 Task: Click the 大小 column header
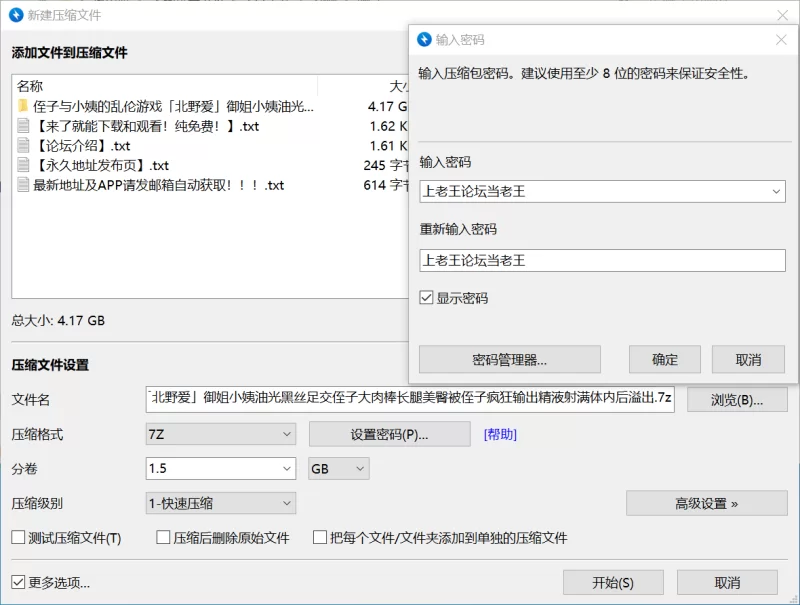[399, 86]
